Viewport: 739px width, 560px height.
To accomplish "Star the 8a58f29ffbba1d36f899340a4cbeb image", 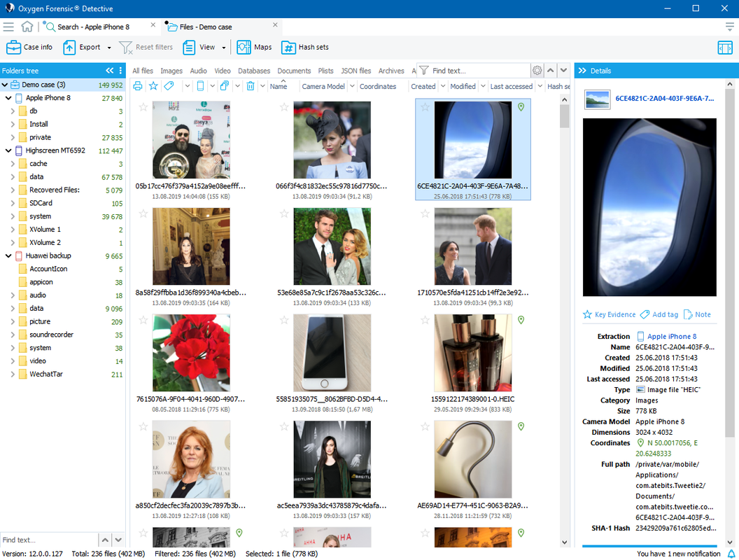I will 143,213.
